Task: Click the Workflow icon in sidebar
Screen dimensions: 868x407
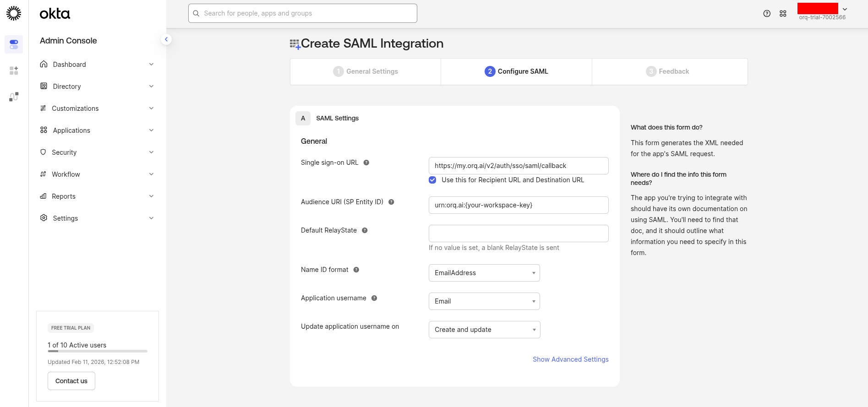Action: click(43, 174)
